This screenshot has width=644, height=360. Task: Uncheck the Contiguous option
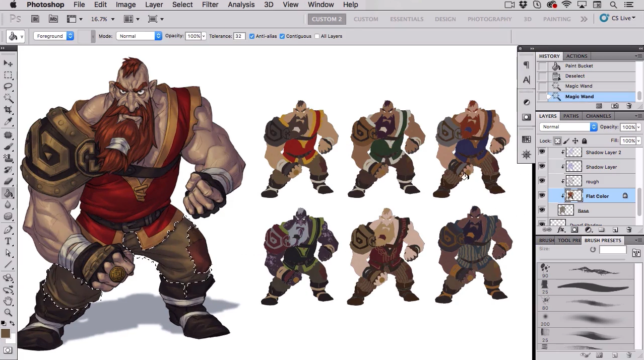[282, 36]
